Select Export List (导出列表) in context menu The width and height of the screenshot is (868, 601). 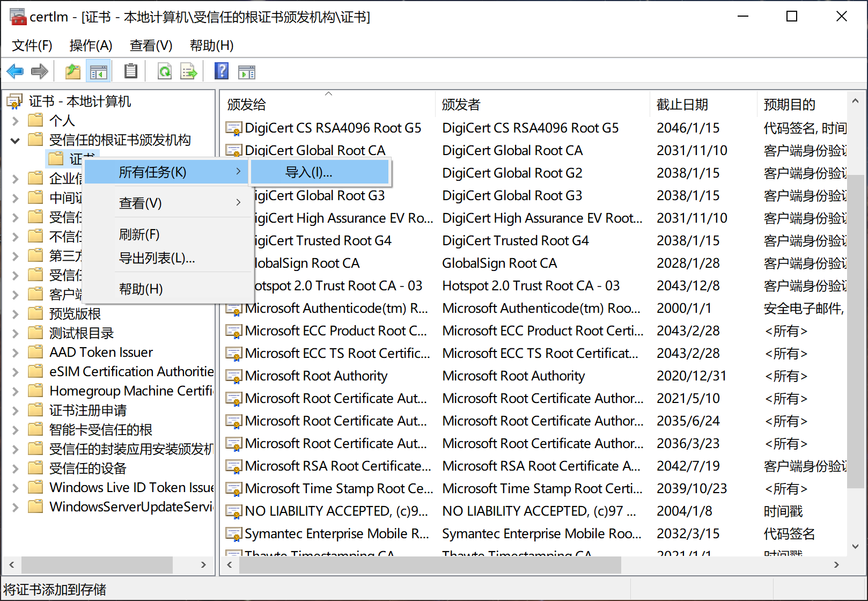tap(157, 258)
